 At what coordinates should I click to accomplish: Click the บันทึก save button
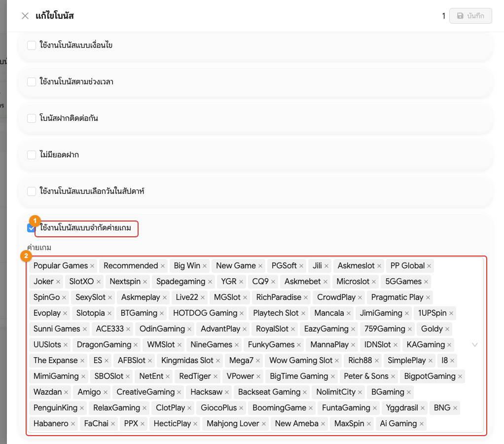tap(470, 16)
